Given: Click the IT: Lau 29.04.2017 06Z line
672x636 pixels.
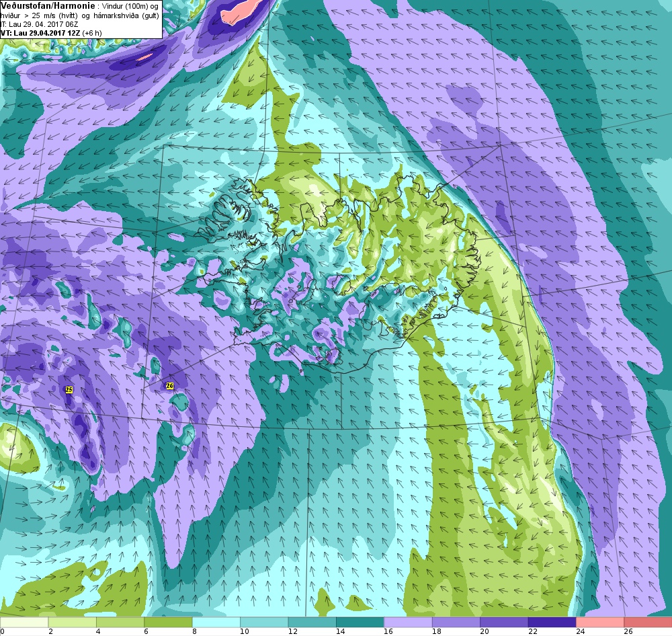Looking at the screenshot, I should click(39, 24).
